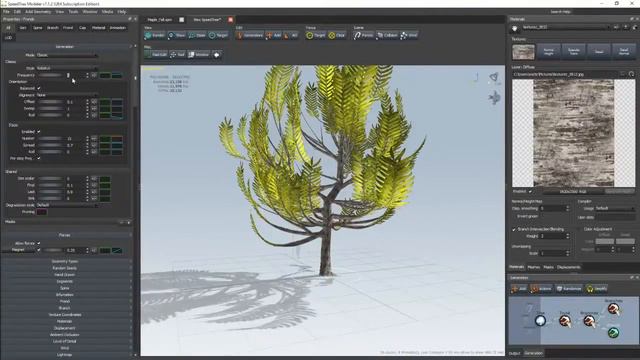
Task: Click the Render button in View toolbar
Action: (x=154, y=36)
